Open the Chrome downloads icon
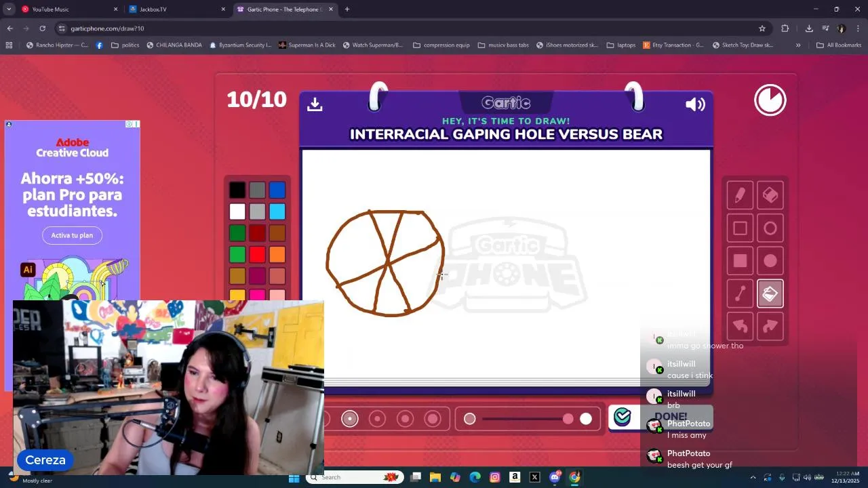The width and height of the screenshot is (868, 488). [x=809, y=28]
